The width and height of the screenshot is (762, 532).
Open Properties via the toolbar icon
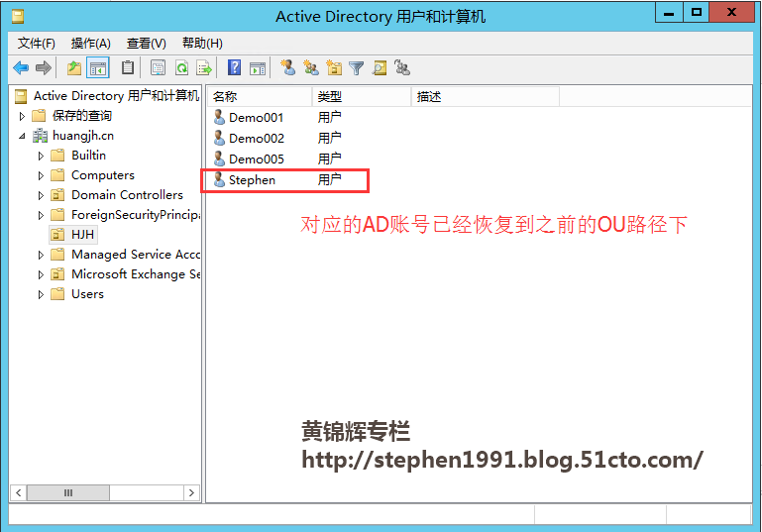(x=158, y=68)
